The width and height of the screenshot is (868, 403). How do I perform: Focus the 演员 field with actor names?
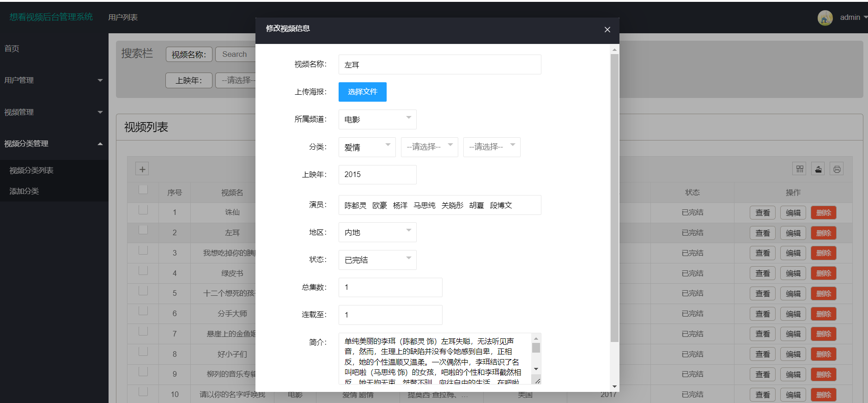pyautogui.click(x=440, y=205)
